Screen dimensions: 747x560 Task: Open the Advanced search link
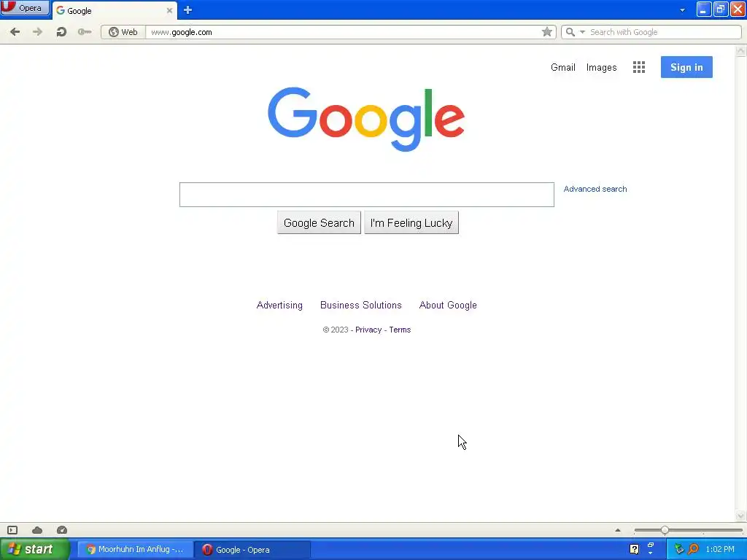[595, 189]
